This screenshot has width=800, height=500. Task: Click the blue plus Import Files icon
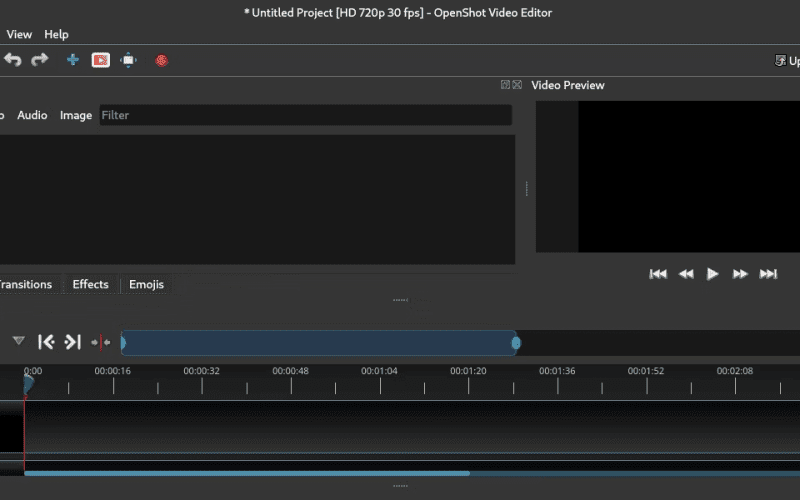tap(73, 60)
